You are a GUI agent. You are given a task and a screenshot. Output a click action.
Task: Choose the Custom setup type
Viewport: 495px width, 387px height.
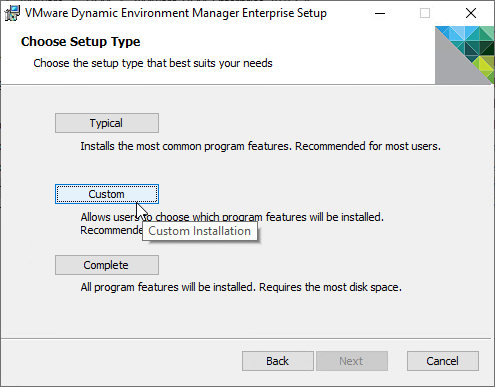[x=107, y=194]
